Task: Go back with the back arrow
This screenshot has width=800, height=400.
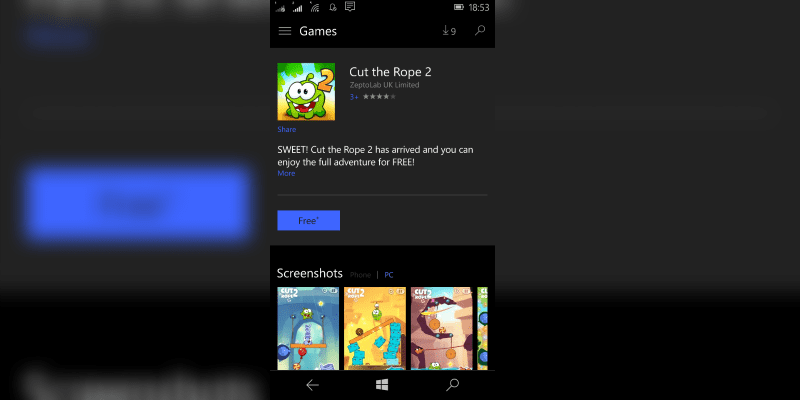Action: (312, 385)
